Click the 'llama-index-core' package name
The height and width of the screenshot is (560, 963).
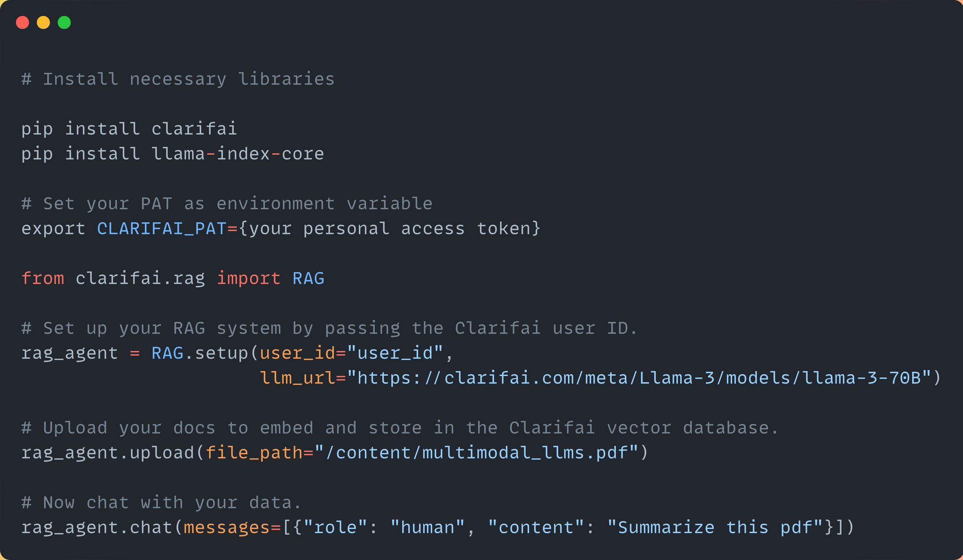tap(238, 154)
